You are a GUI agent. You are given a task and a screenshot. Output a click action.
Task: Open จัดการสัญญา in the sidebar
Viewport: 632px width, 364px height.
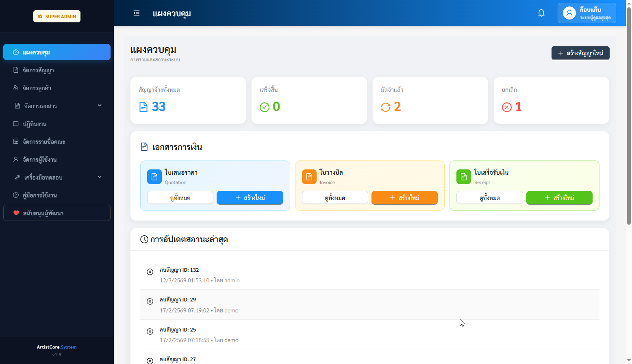(38, 70)
